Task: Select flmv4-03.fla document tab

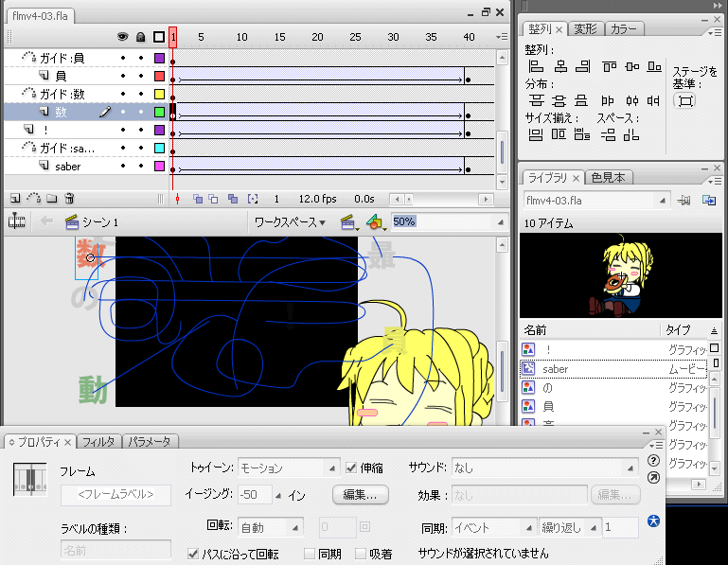Action: [40, 16]
